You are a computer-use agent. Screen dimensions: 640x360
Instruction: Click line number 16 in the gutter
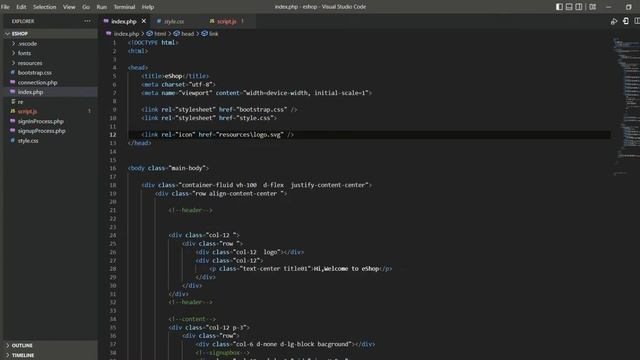point(113,168)
